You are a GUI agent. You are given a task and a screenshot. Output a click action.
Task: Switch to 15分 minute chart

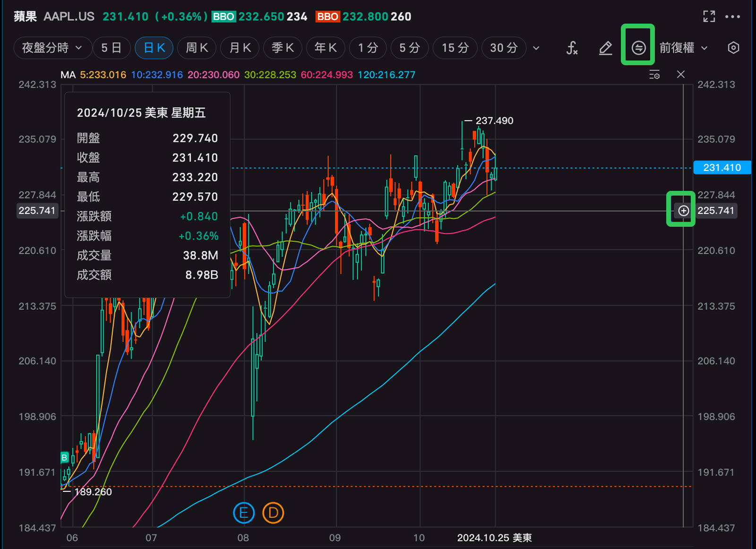click(455, 48)
